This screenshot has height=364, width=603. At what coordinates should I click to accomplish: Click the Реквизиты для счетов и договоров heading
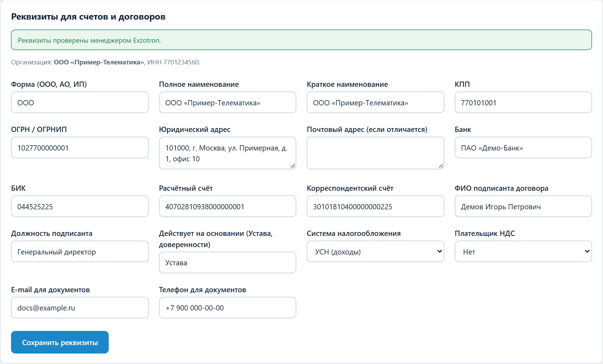[x=88, y=17]
